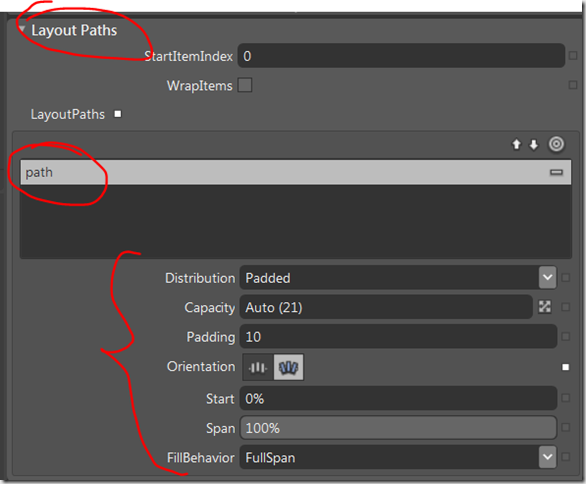Move the selected path down with the arrow

click(534, 145)
